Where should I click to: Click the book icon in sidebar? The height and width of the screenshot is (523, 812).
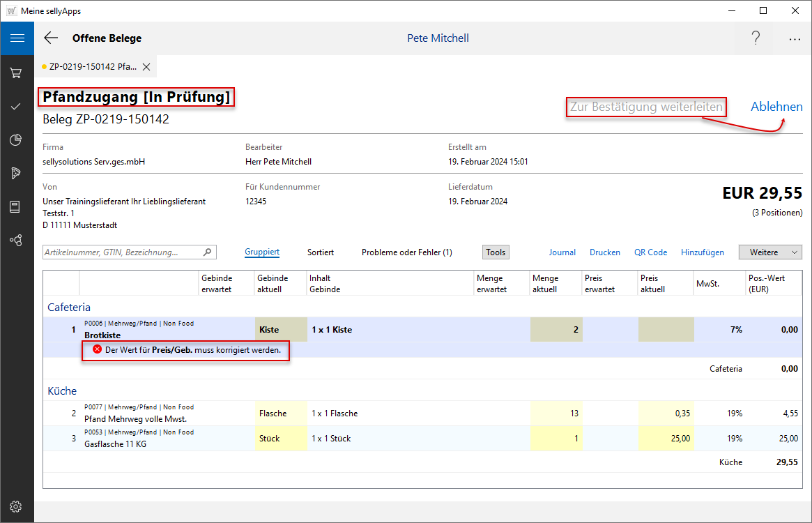[16, 206]
